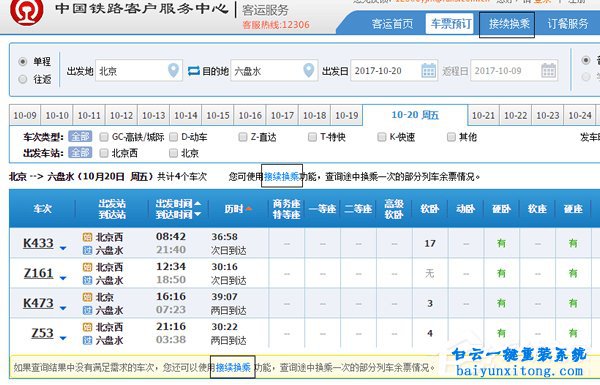Image resolution: width=600 pixels, height=385 pixels.
Task: Open 订餐服务 tab
Action: tap(567, 24)
